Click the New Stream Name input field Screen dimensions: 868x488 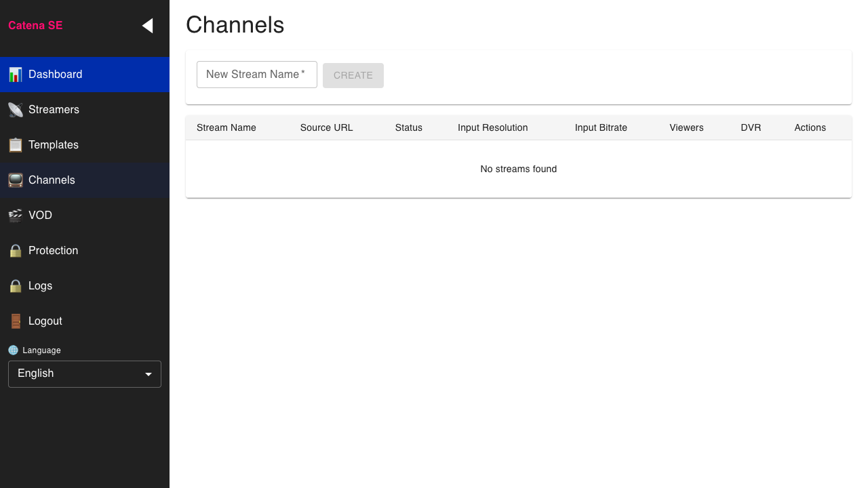coord(256,75)
